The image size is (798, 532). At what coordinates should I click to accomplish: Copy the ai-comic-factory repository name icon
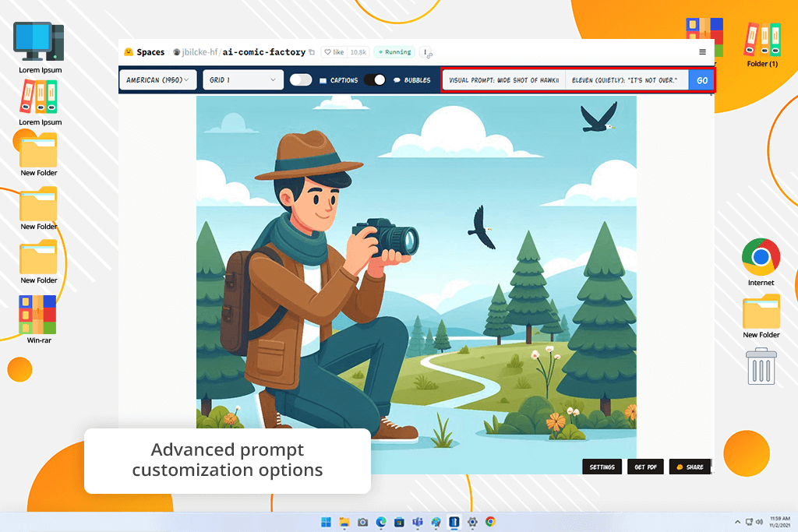[312, 52]
